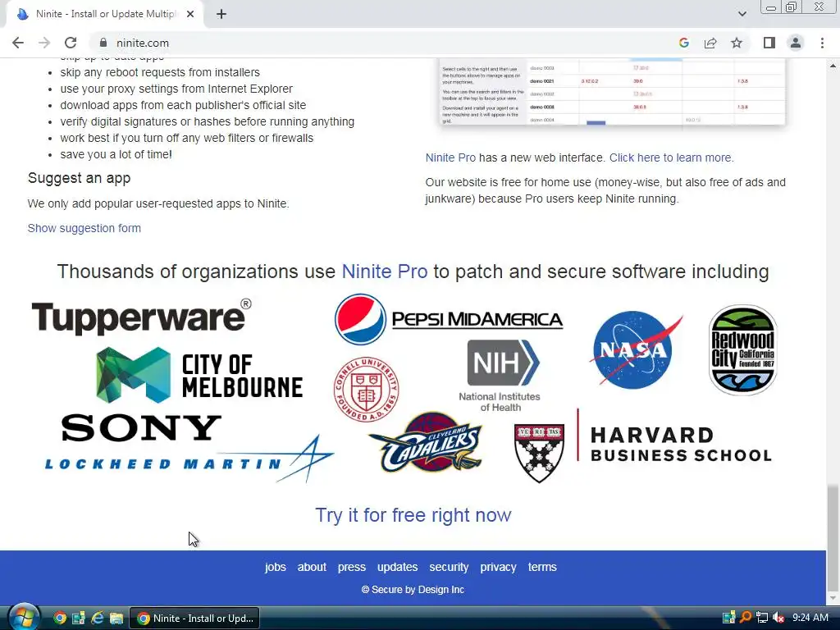Expand the tab search chevron
This screenshot has width=840, height=630.
point(742,14)
